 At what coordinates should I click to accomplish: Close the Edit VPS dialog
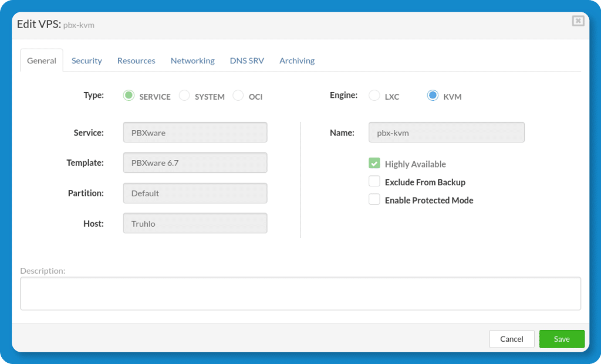click(x=578, y=21)
